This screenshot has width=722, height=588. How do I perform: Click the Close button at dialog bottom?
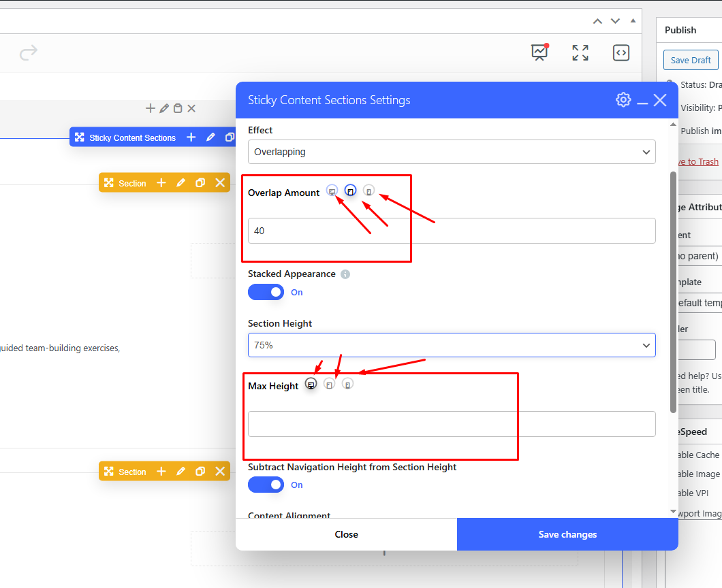coord(346,534)
